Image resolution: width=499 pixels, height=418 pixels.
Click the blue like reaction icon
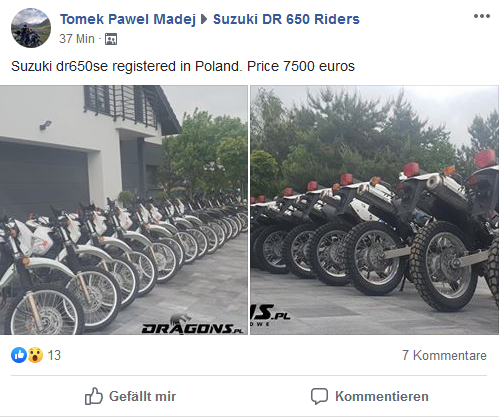19,355
